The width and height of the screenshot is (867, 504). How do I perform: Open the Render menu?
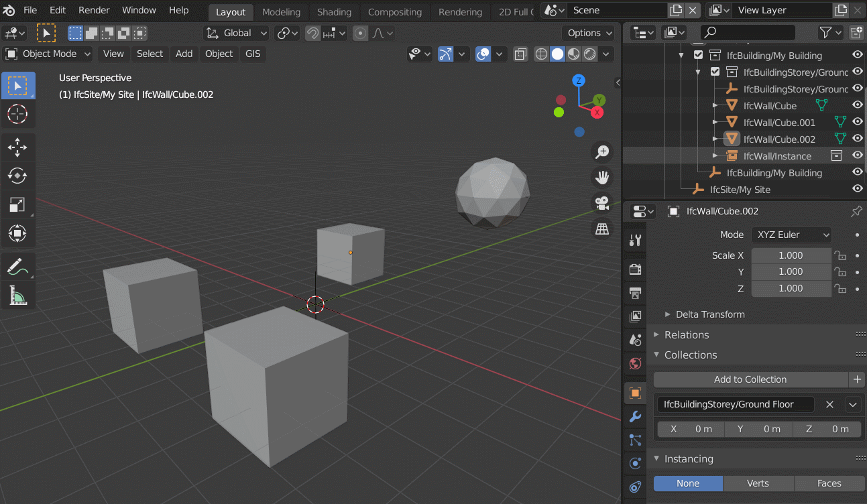[93, 10]
